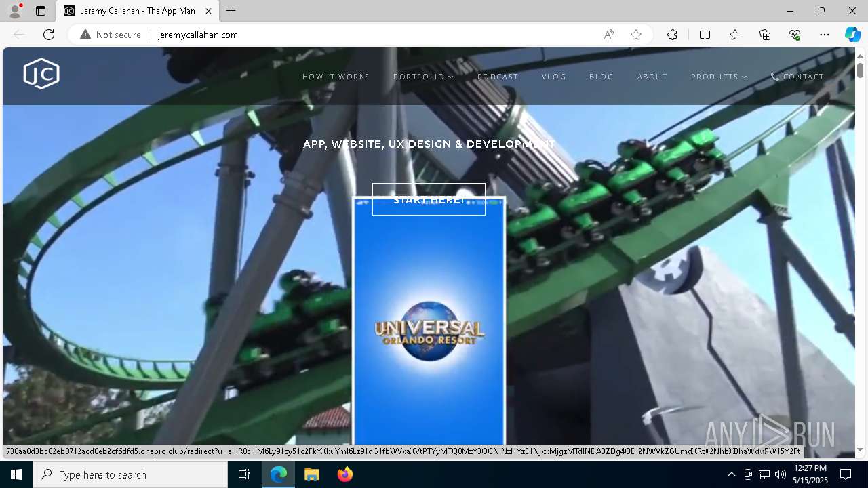Open Edge Settings and more menu
Viewport: 868px width, 488px height.
pyautogui.click(x=825, y=35)
